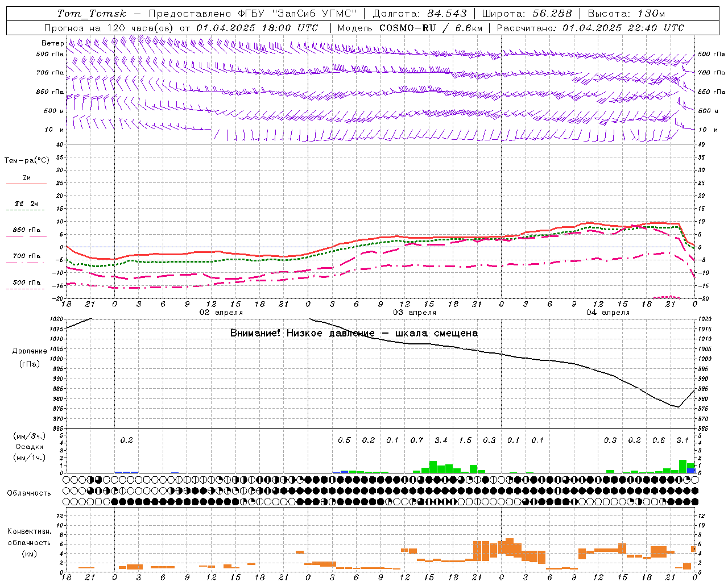Click the "1.5" precipitation total value
This screenshot has height=582, width=728.
(x=465, y=440)
